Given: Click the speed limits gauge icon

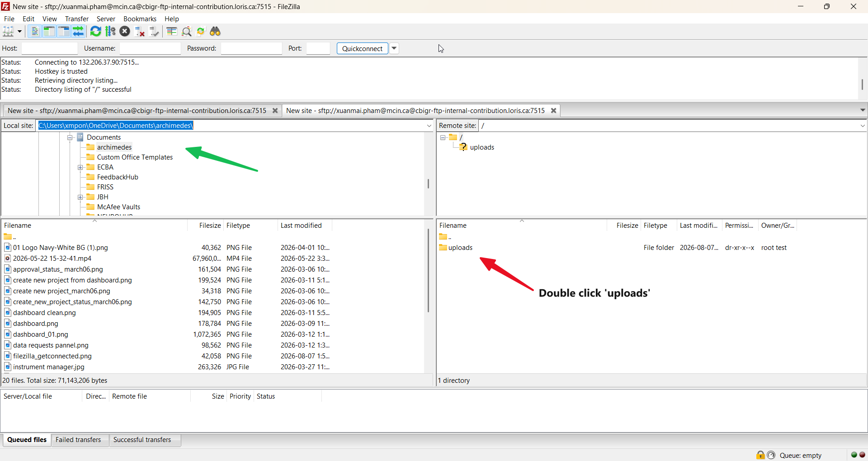Looking at the screenshot, I should tap(771, 455).
